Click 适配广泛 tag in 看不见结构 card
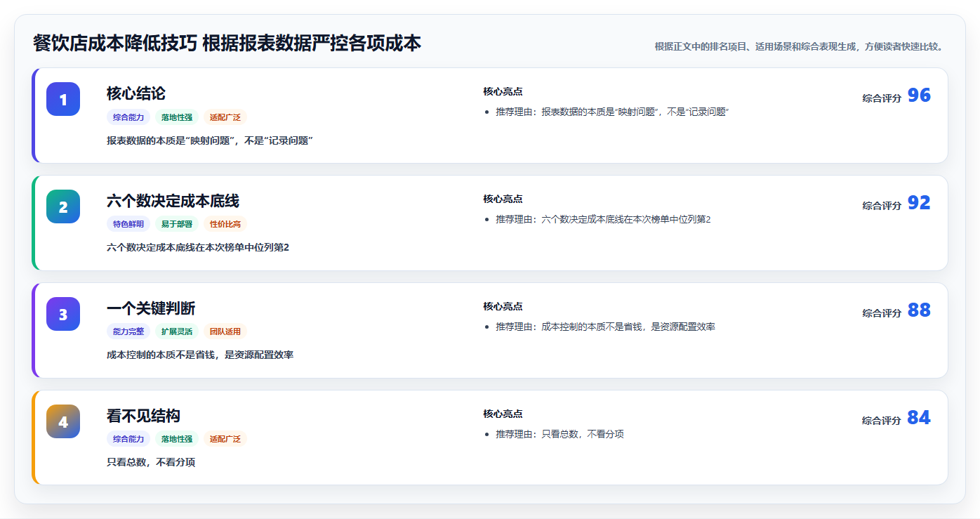This screenshot has width=980, height=519. [225, 439]
